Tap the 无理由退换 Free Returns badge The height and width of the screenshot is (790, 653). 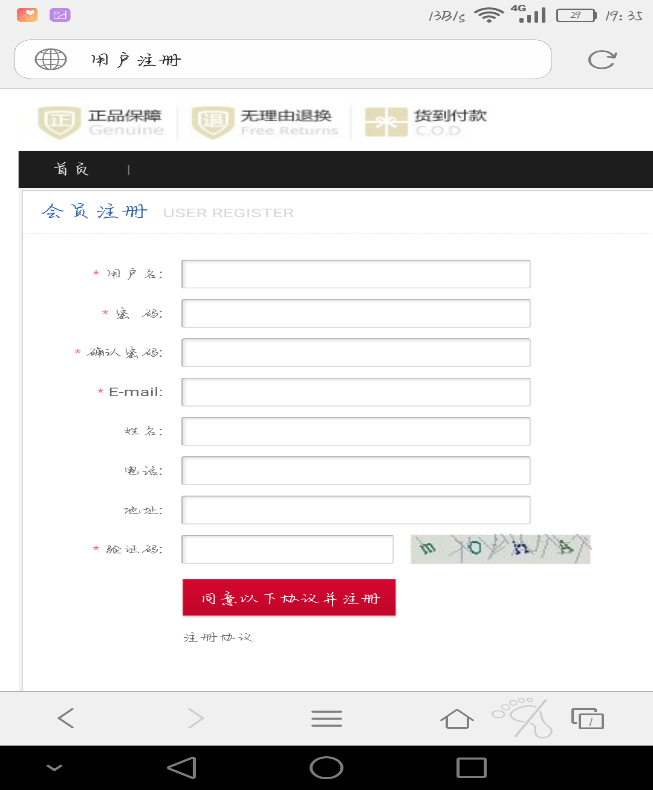pos(265,122)
